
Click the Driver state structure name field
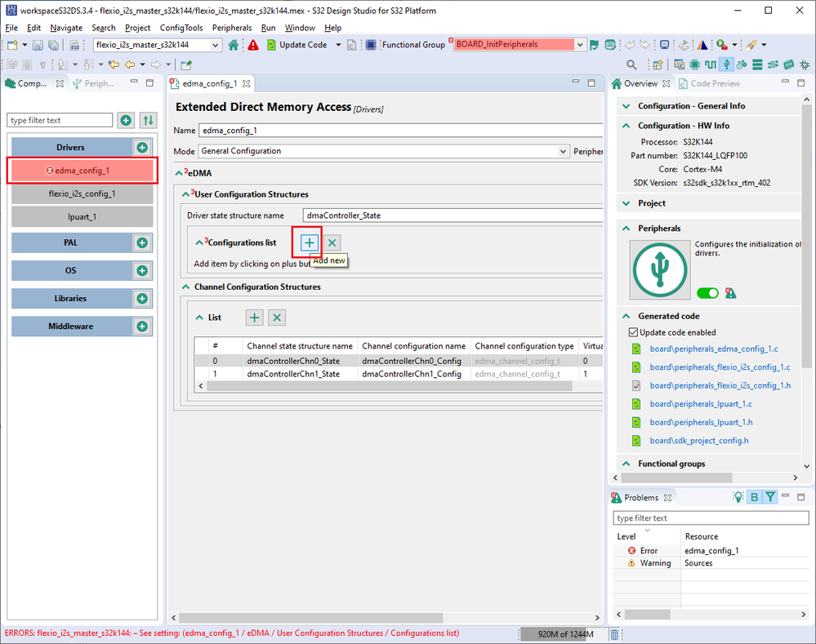point(451,215)
